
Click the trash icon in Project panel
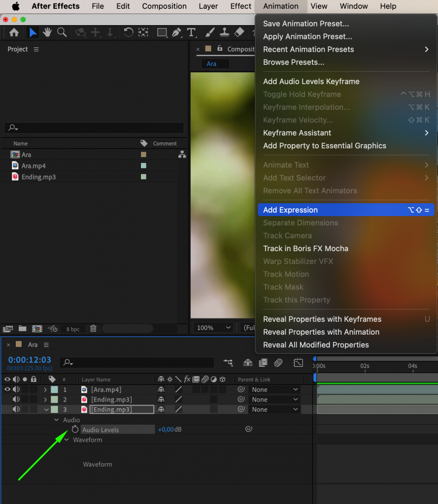[x=93, y=328]
